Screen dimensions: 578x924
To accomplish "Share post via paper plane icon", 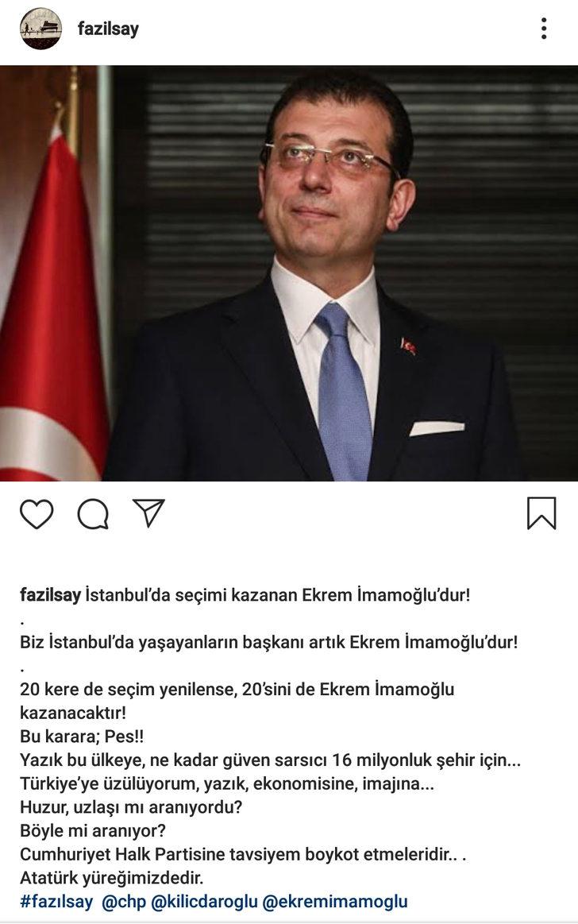I will pos(148,512).
